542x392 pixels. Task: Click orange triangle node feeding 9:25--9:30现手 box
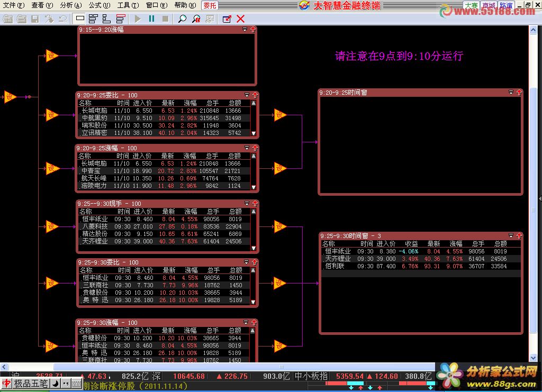click(52, 226)
